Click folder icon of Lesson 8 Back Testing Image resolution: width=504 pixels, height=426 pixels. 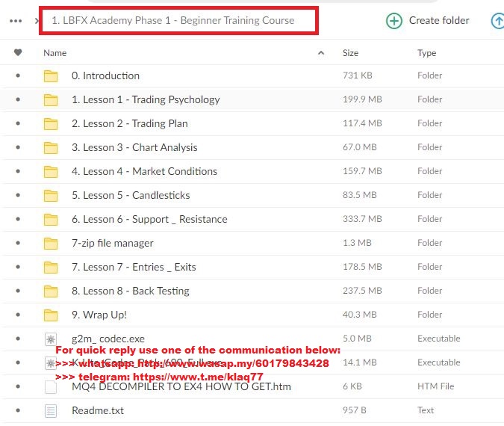51,291
